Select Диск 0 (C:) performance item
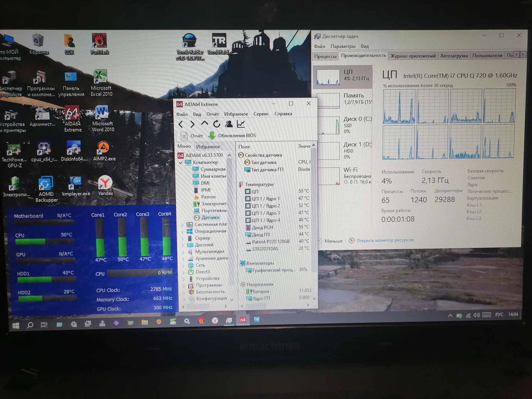532x399 pixels. coord(343,125)
